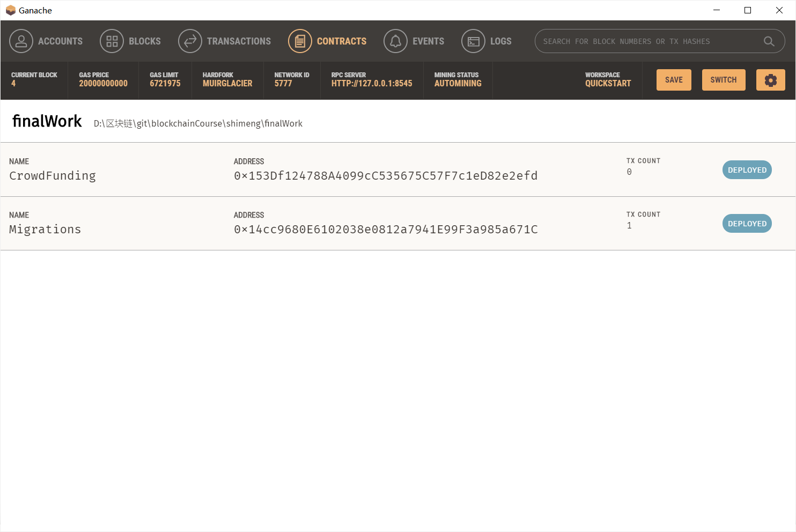This screenshot has height=532, width=796.
Task: Click the Contracts document icon
Action: (x=300, y=41)
